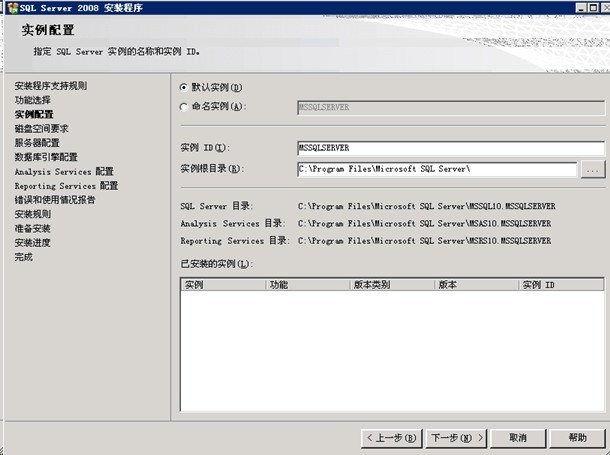This screenshot has height=455, width=610.
Task: Select 准备安装 step in sidebar
Action: coord(33,228)
